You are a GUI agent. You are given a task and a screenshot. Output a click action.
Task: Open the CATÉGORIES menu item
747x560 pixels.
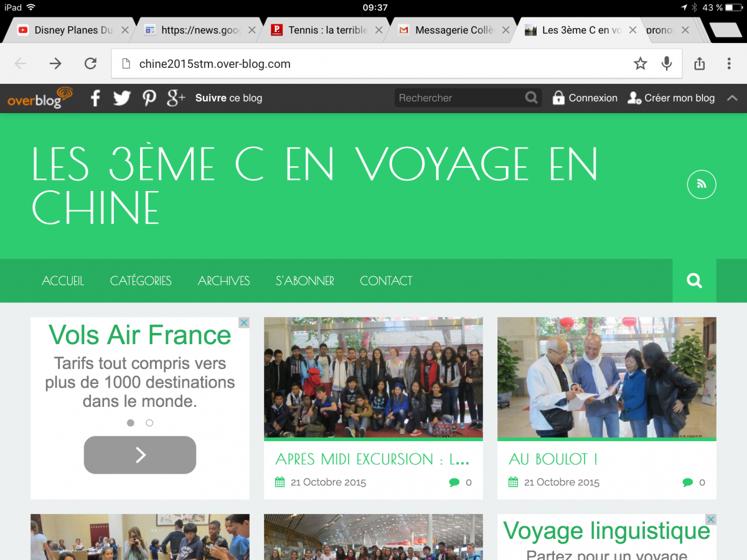[141, 281]
